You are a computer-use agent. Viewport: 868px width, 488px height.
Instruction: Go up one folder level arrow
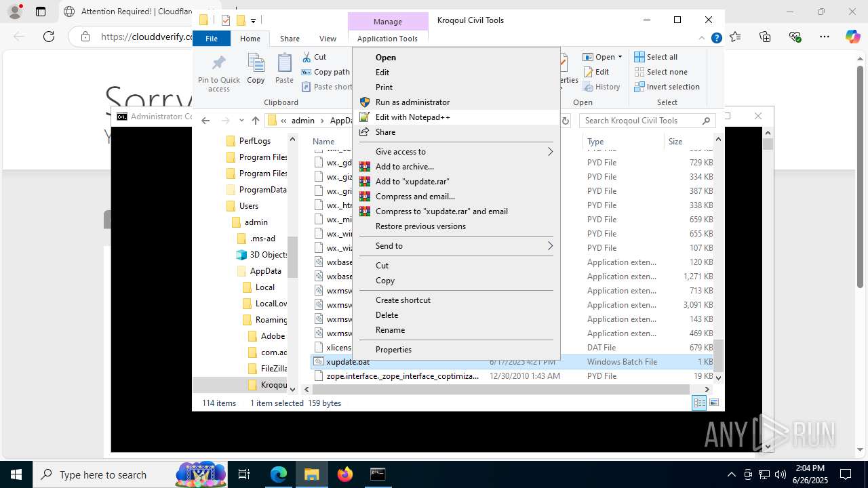(256, 121)
